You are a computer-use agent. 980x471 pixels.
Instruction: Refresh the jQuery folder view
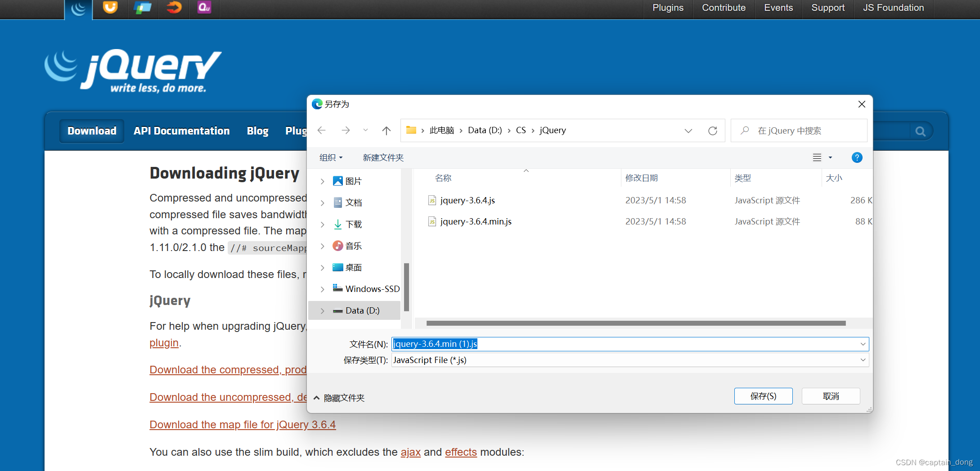pyautogui.click(x=713, y=130)
